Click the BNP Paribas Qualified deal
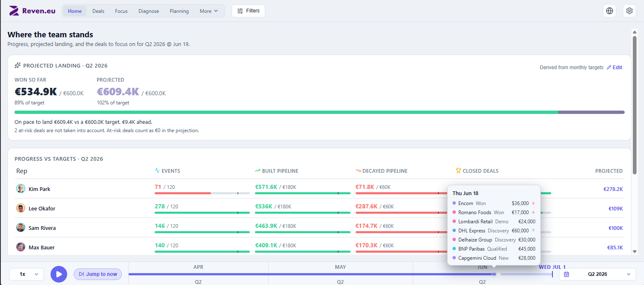The image size is (644, 285). tap(494, 249)
